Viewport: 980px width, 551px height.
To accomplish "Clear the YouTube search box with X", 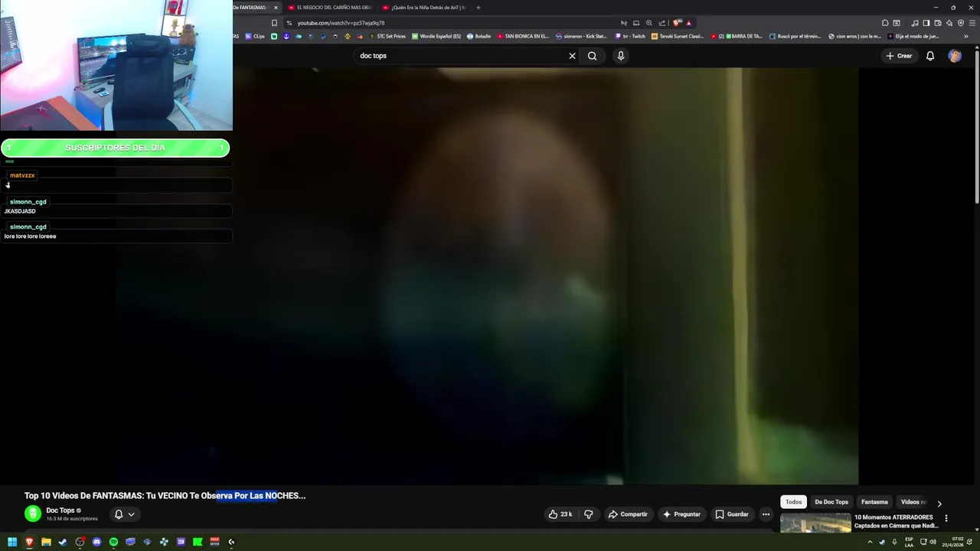I will click(572, 56).
